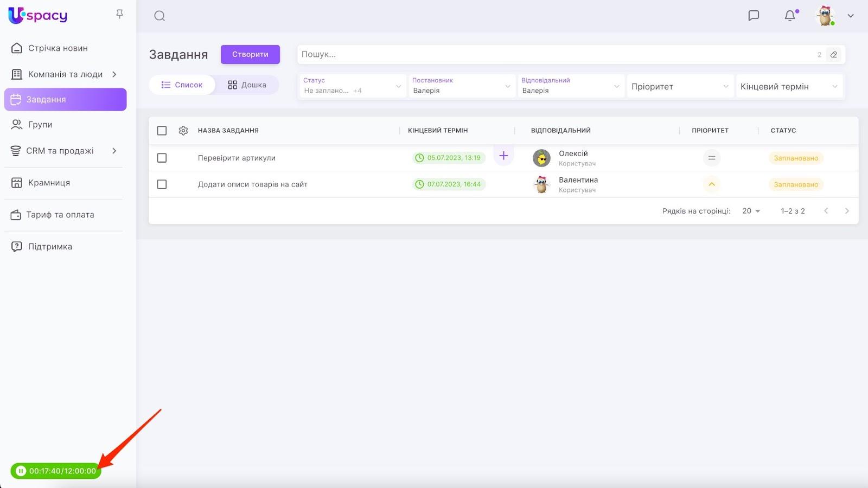Click the Uspacy logo
This screenshot has height=488, width=868.
click(x=38, y=15)
